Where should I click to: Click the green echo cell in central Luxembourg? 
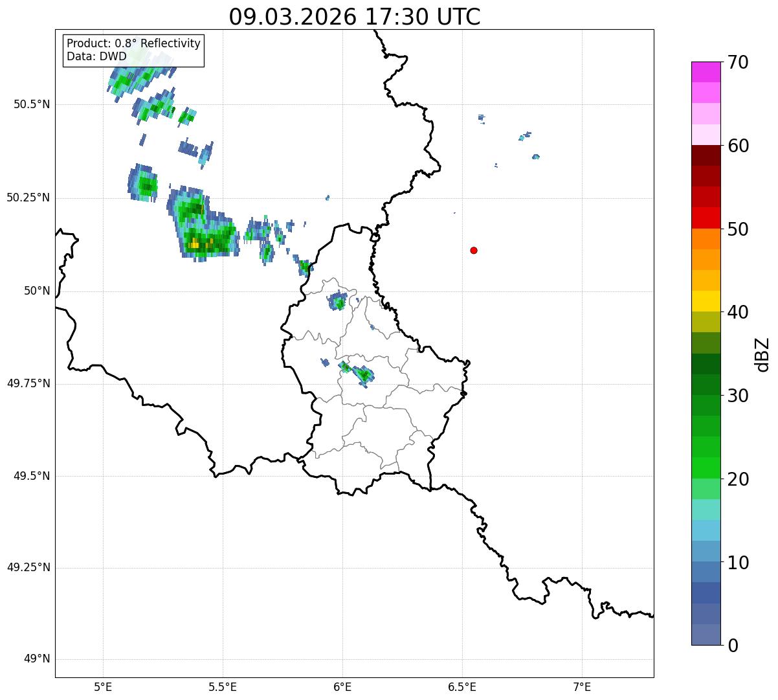click(x=364, y=375)
